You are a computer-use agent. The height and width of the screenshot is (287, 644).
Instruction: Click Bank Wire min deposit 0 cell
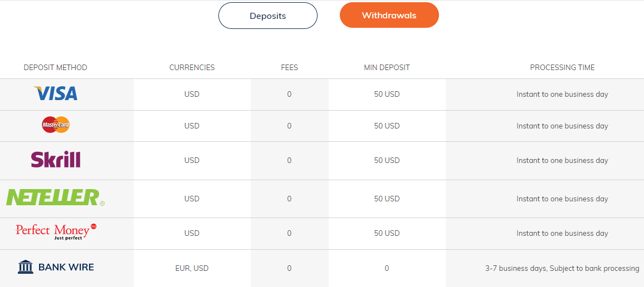click(x=387, y=269)
